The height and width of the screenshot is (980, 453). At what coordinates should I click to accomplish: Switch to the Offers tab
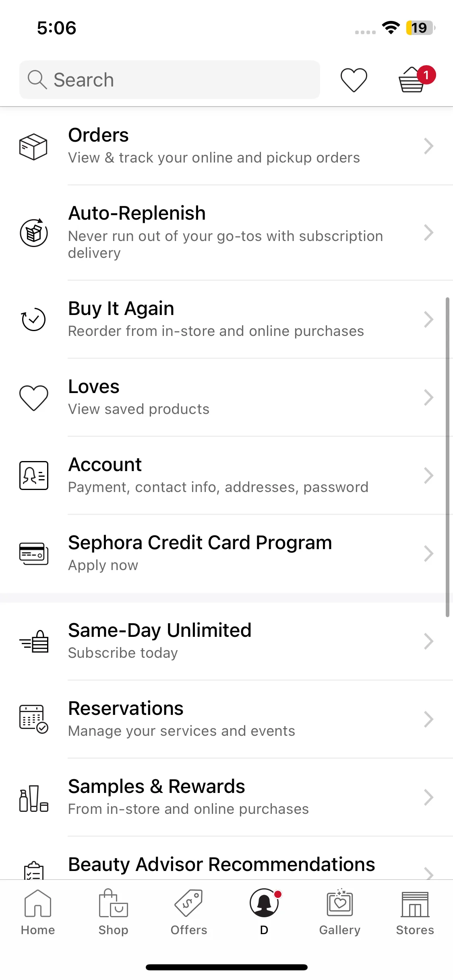[x=189, y=912]
